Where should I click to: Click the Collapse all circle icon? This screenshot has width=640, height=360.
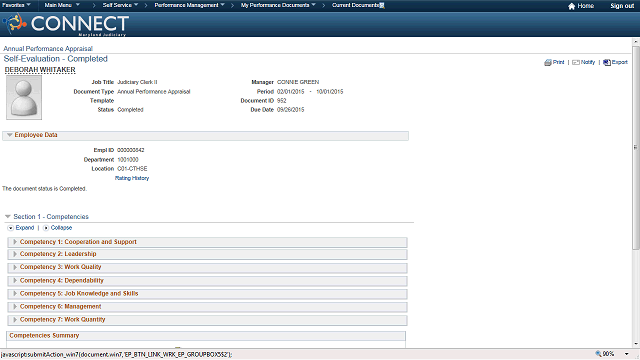coord(46,228)
